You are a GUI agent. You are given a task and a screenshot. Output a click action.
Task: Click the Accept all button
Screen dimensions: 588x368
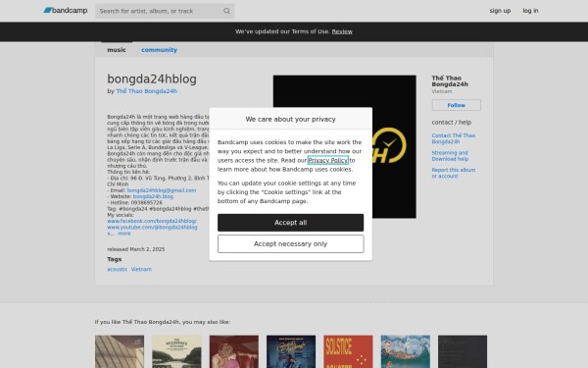click(290, 223)
